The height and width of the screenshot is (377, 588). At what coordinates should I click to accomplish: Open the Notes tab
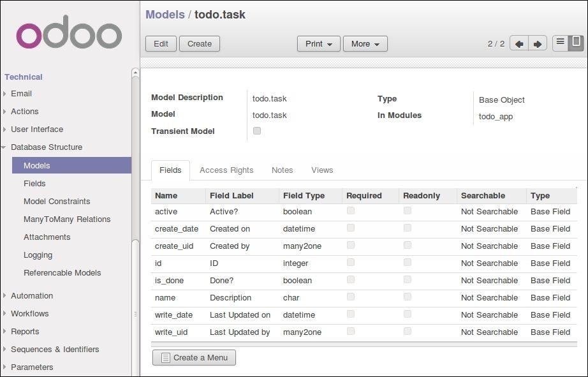283,170
